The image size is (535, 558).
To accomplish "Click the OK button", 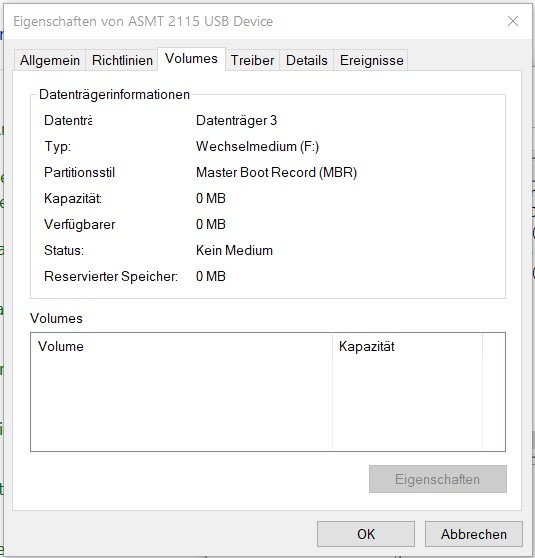I will tap(366, 534).
